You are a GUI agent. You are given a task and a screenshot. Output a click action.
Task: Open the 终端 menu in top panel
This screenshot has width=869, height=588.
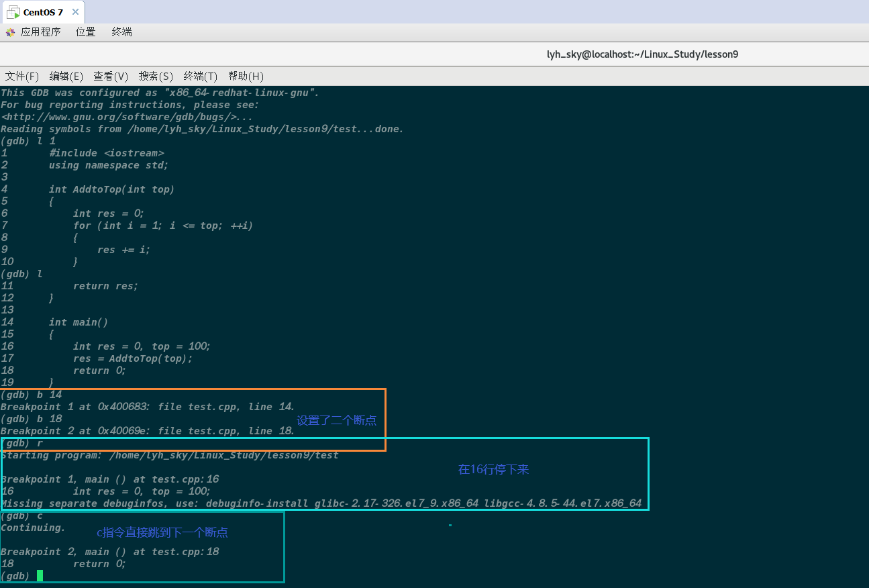[121, 32]
